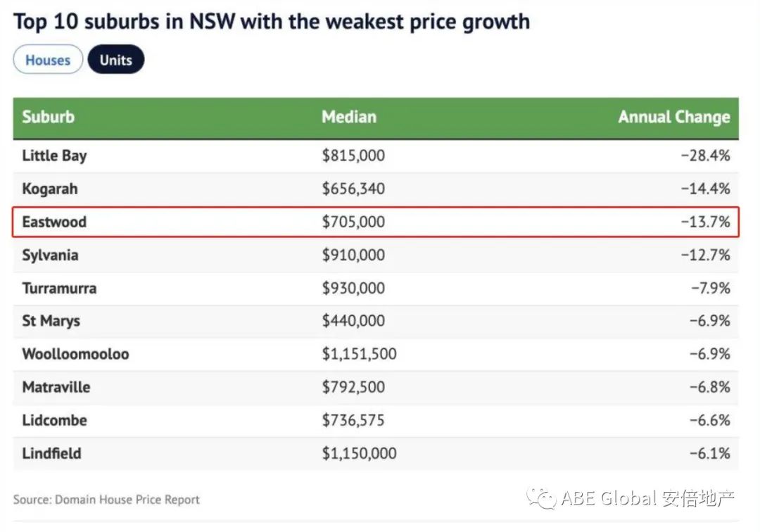This screenshot has width=760, height=532.
Task: Click Little Bay's -28.4% annual change
Action: click(705, 156)
